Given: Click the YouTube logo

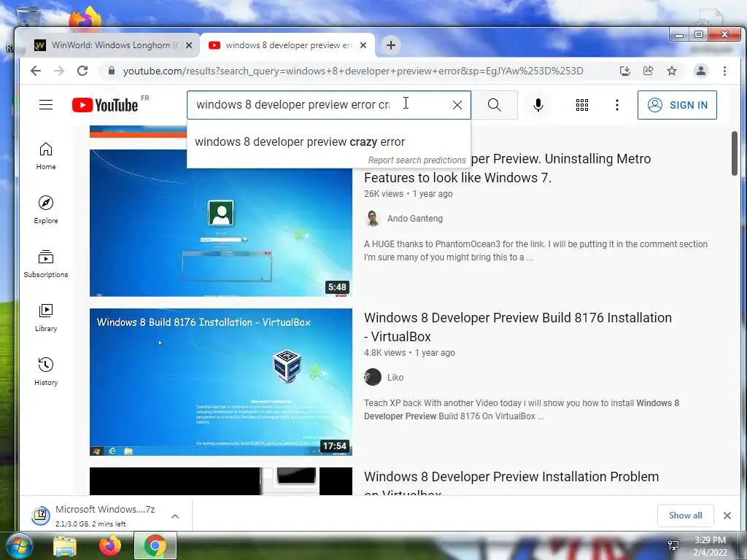Looking at the screenshot, I should 105,105.
